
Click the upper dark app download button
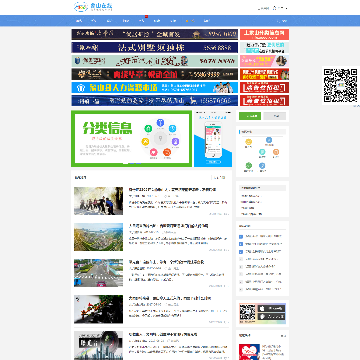pyautogui.click(x=271, y=309)
